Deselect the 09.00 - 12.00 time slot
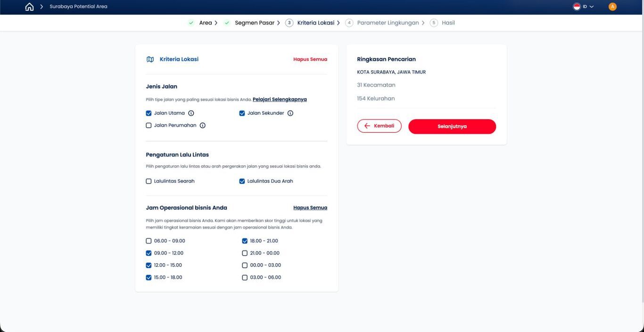Viewport: 644px width, 332px height. [149, 253]
